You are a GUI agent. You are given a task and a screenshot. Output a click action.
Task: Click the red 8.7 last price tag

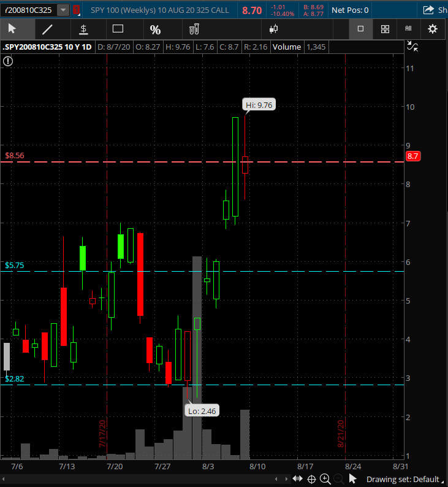(412, 156)
